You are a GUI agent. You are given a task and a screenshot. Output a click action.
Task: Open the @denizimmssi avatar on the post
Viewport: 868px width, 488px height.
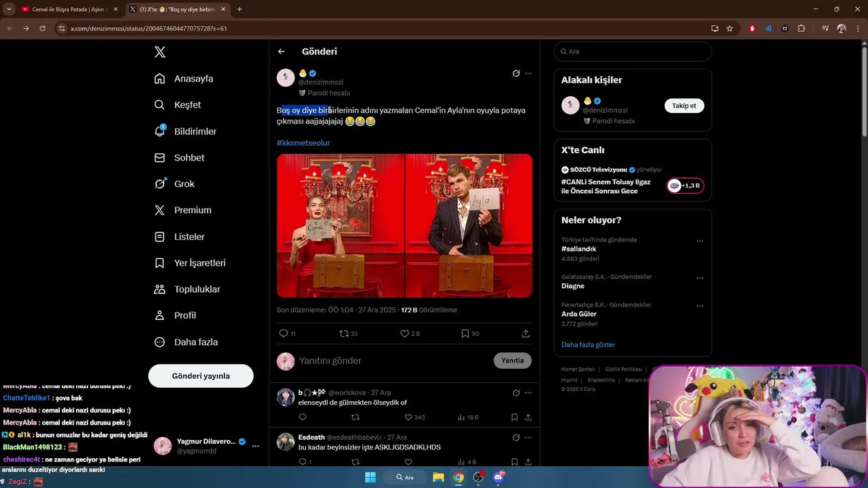[285, 77]
